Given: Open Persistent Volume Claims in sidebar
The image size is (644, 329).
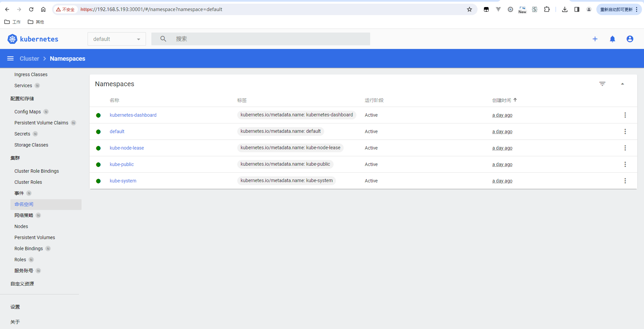Looking at the screenshot, I should pos(41,123).
